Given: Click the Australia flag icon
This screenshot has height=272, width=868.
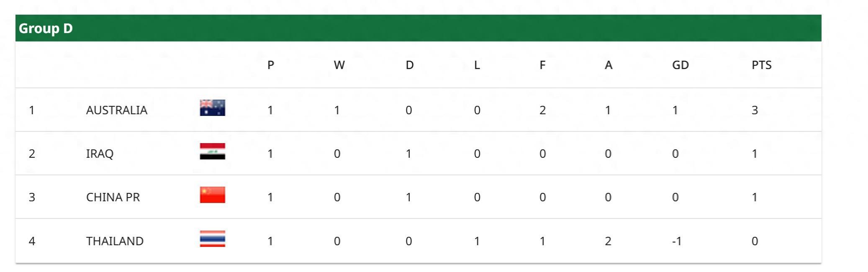Looking at the screenshot, I should [212, 108].
